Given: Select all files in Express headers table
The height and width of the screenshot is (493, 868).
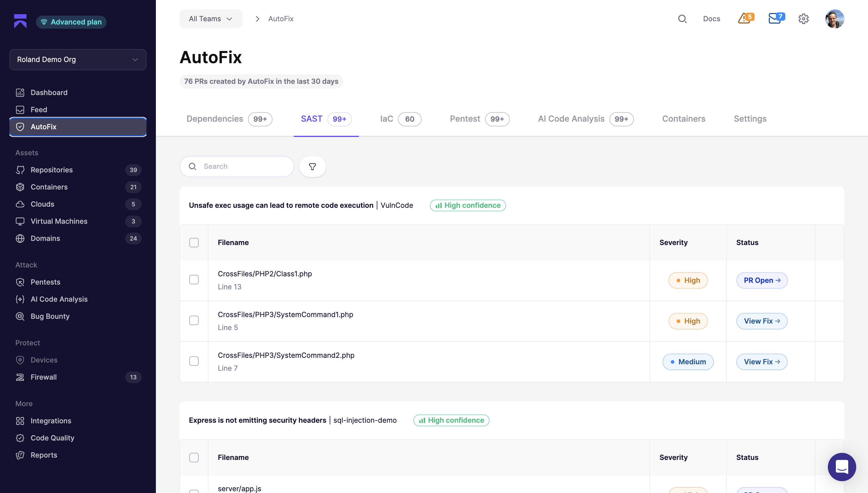Looking at the screenshot, I should click(x=194, y=458).
